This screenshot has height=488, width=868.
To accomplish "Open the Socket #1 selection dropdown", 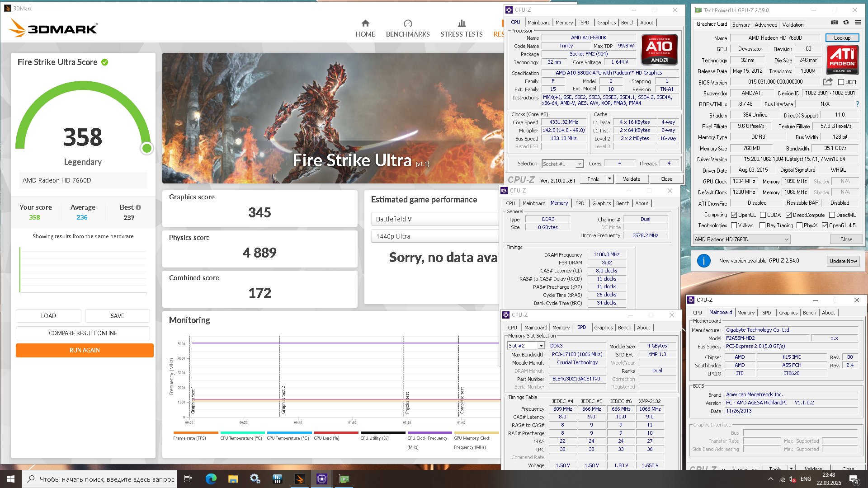I will tap(562, 164).
